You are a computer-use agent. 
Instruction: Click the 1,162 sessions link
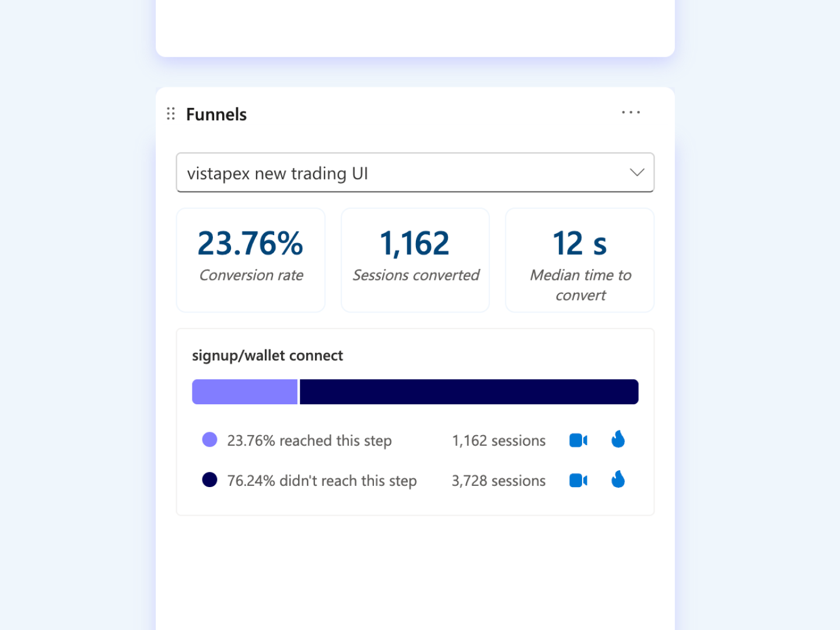pos(499,441)
